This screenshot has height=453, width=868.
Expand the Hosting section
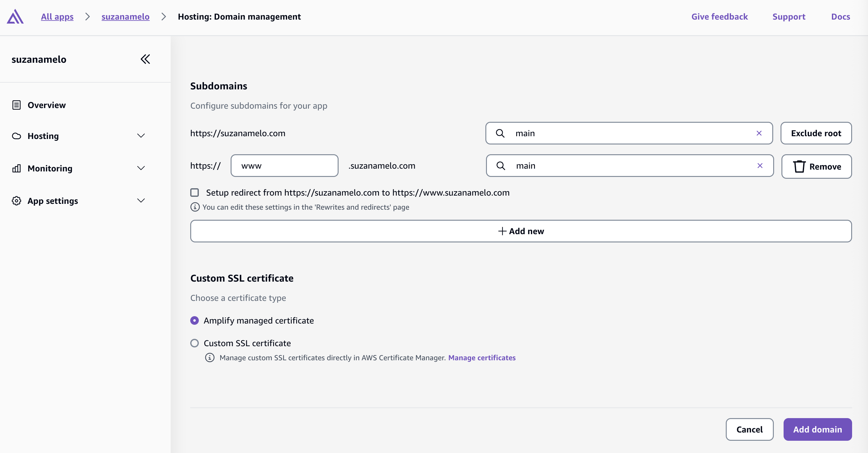coord(141,136)
